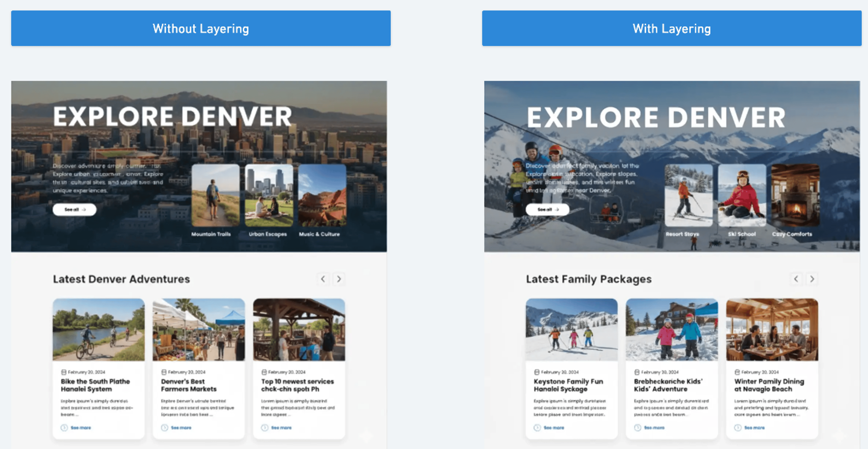Advance to next Family Packages slide

(812, 279)
